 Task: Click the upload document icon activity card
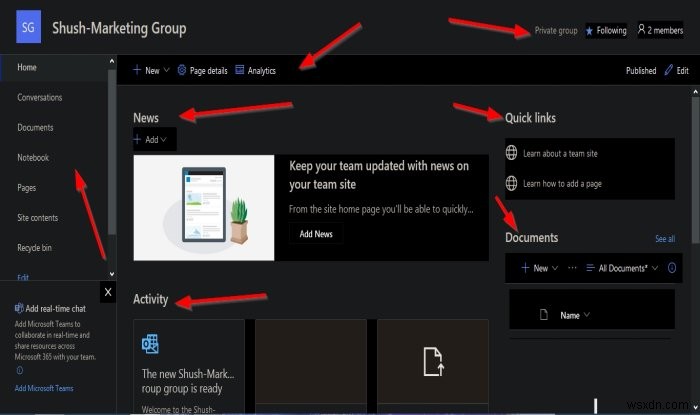433,361
